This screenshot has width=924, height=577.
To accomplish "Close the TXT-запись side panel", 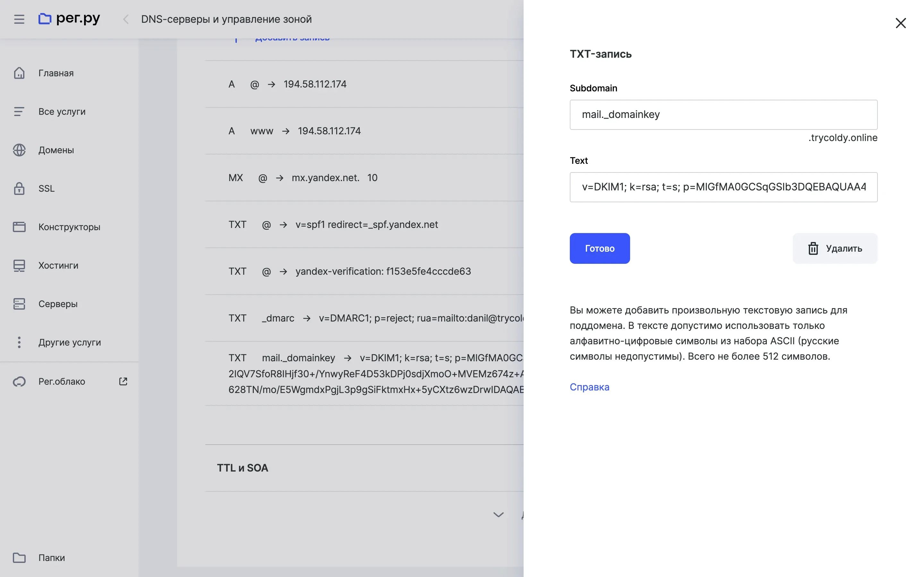I will point(900,23).
